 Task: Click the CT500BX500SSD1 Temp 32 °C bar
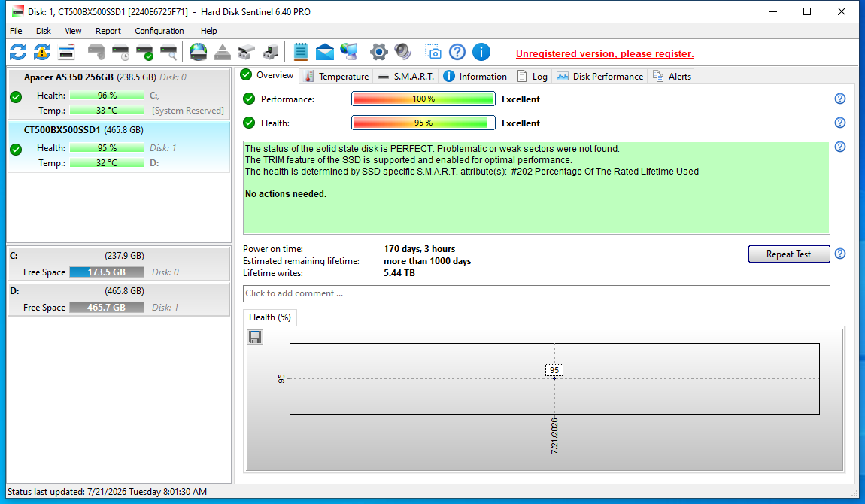pos(107,163)
